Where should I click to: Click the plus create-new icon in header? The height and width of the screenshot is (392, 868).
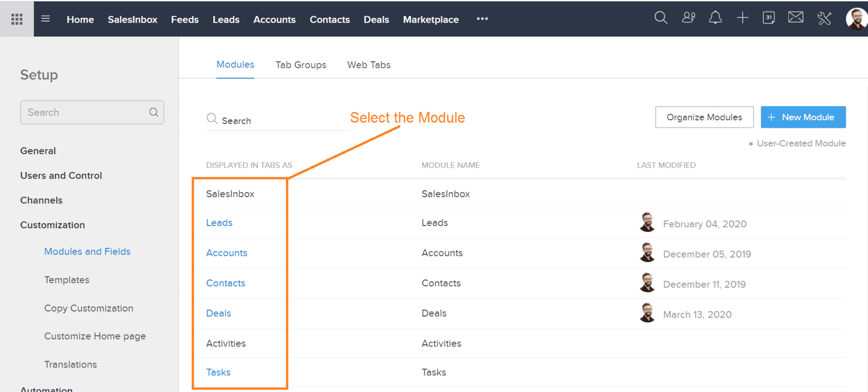click(742, 18)
